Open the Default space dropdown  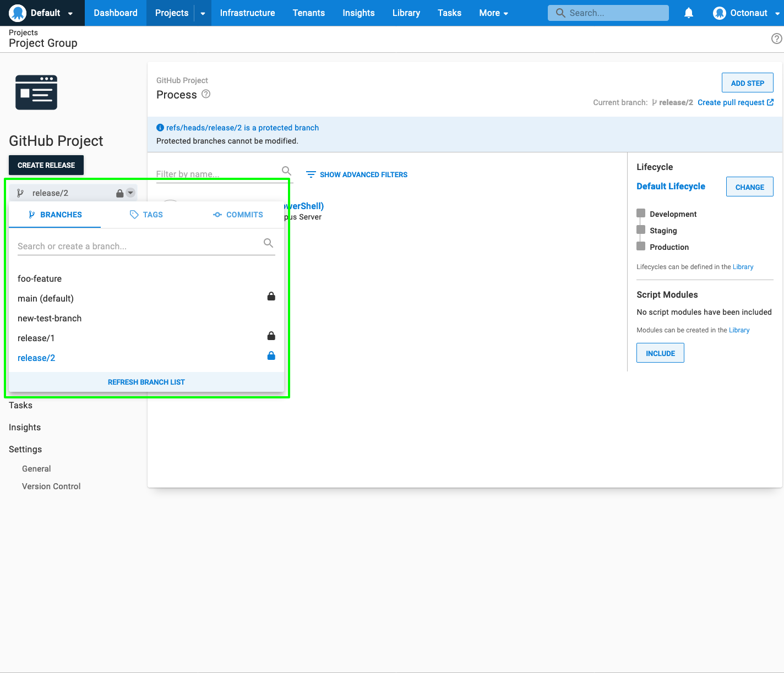click(x=53, y=13)
